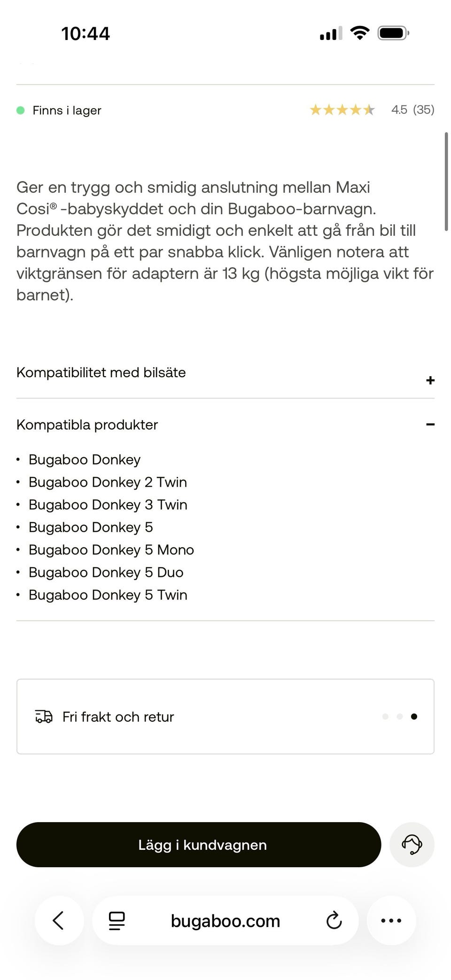
Task: Tap the customer support headset icon
Action: coord(412,844)
